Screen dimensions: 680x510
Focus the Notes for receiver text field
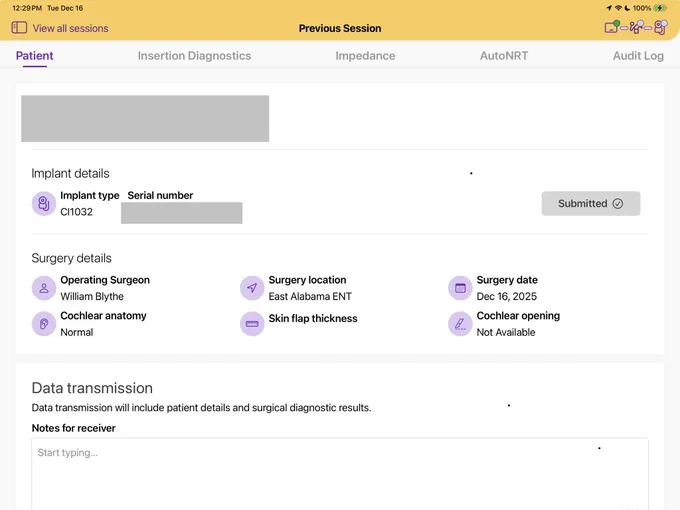tap(340, 474)
